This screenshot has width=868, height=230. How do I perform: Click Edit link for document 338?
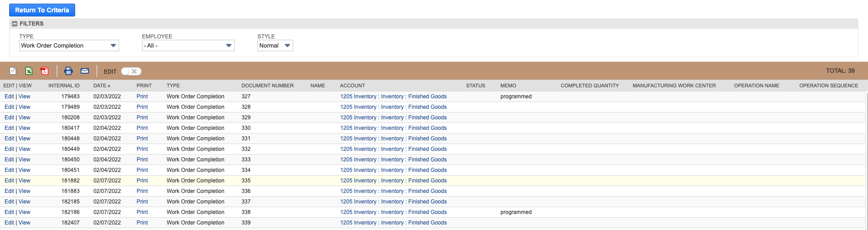pyautogui.click(x=9, y=212)
